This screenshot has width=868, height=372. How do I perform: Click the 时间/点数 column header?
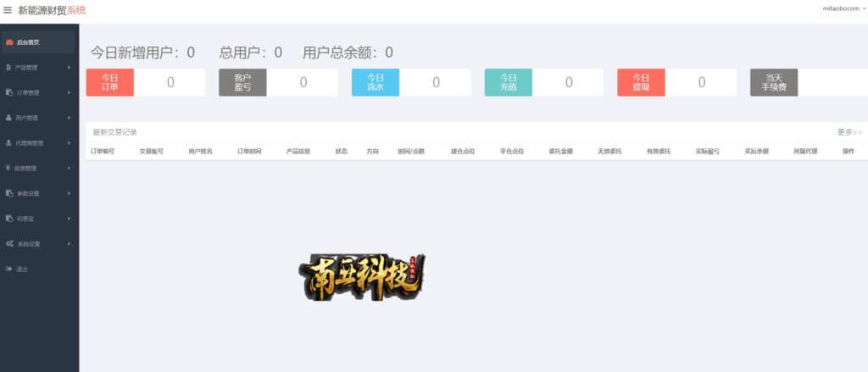411,151
